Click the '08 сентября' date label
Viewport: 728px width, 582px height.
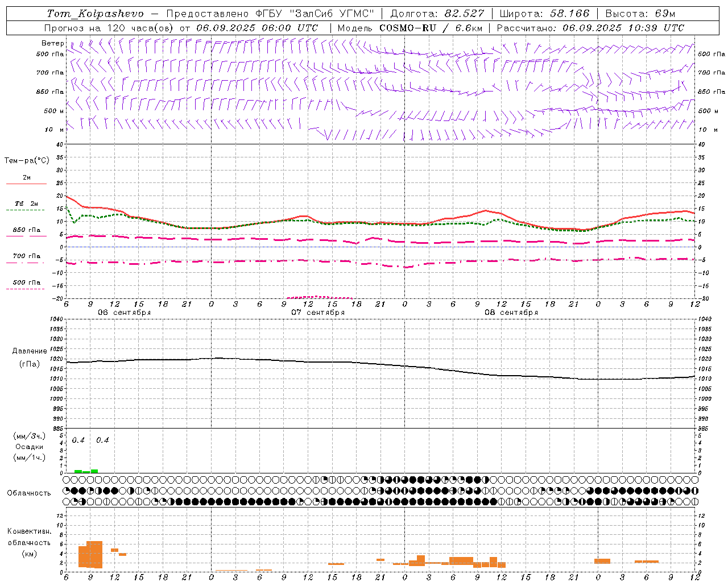pyautogui.click(x=511, y=313)
